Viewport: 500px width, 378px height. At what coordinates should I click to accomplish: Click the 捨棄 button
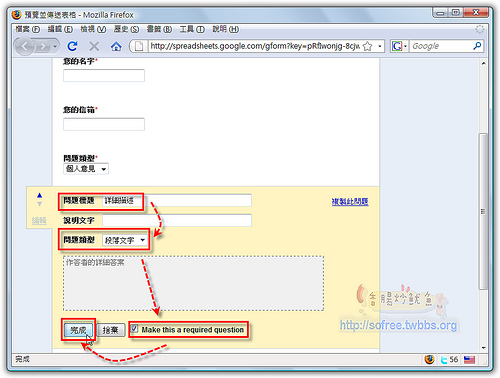click(x=110, y=330)
